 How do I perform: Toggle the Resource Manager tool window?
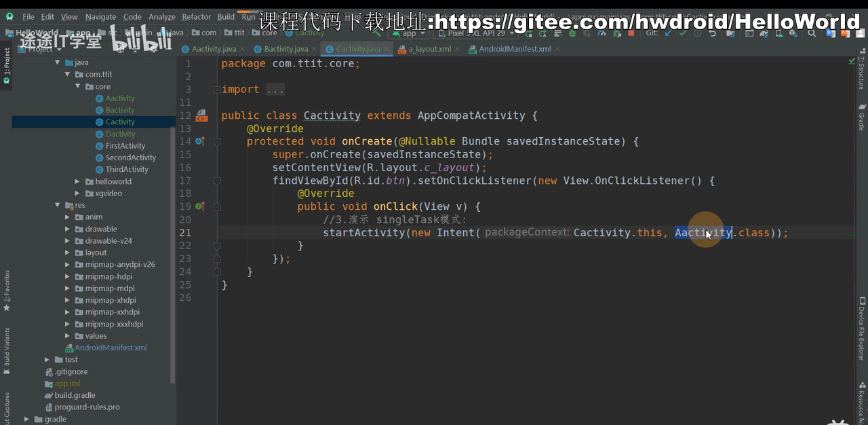click(861, 404)
